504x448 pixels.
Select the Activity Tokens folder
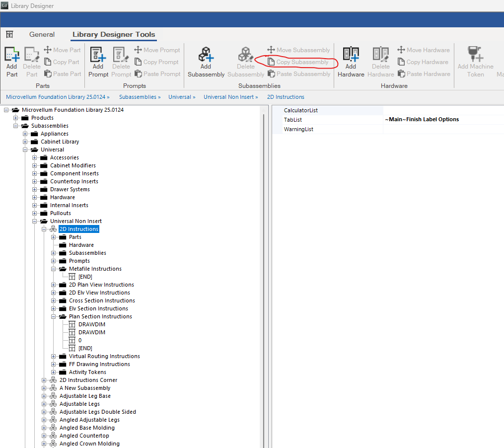pos(87,372)
